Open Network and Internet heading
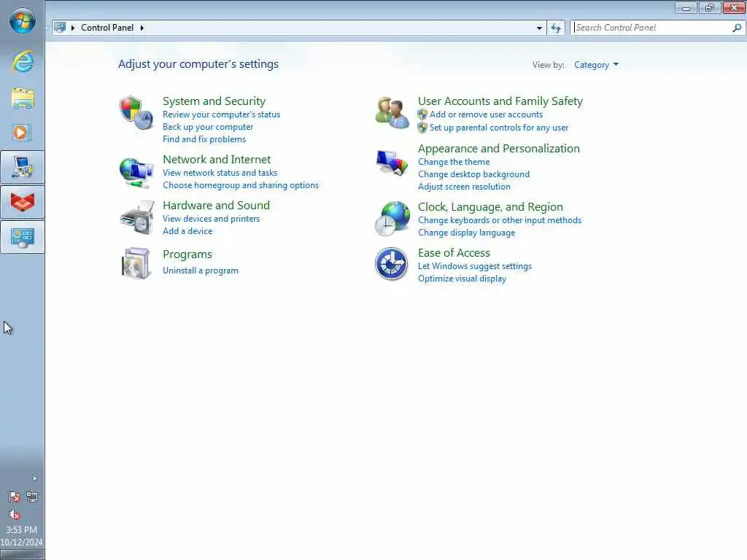 pos(216,159)
